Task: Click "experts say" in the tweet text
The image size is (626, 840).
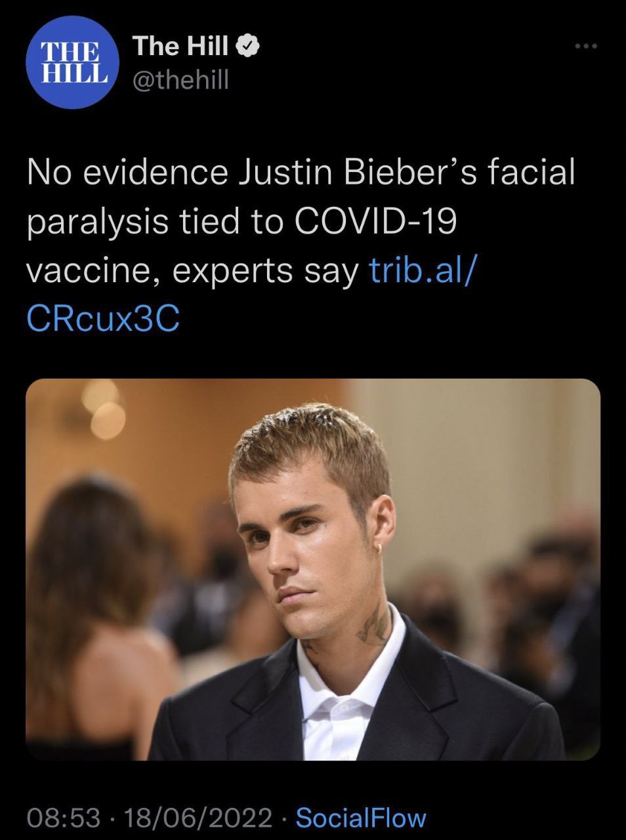Action: 266,270
